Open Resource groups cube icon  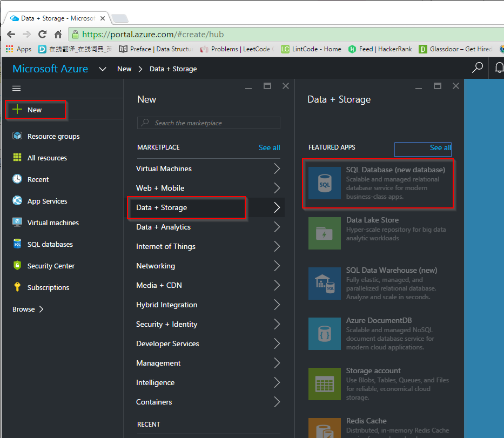coord(17,136)
